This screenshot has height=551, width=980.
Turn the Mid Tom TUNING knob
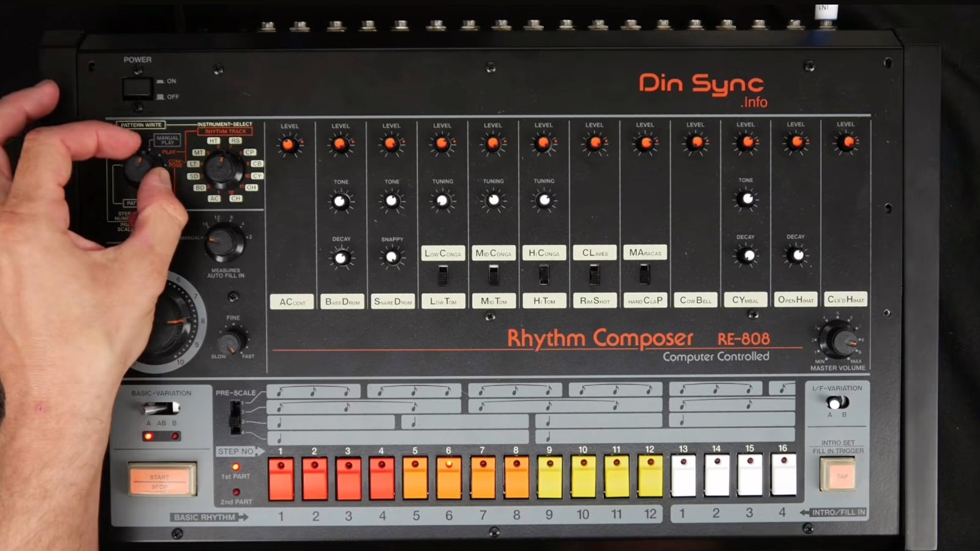point(493,200)
